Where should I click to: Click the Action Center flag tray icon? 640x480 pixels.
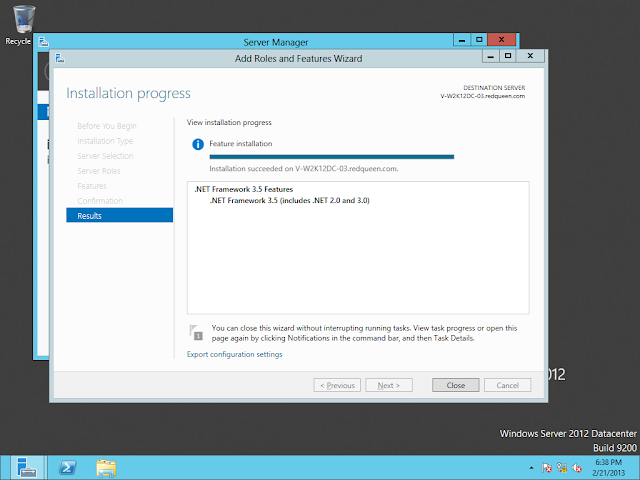point(546,468)
